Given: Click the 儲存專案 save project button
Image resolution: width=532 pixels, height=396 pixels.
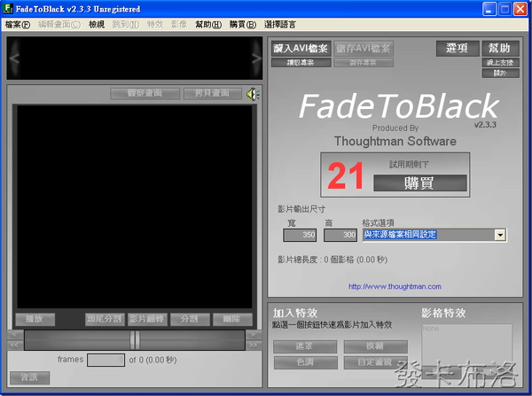Looking at the screenshot, I should tap(364, 62).
